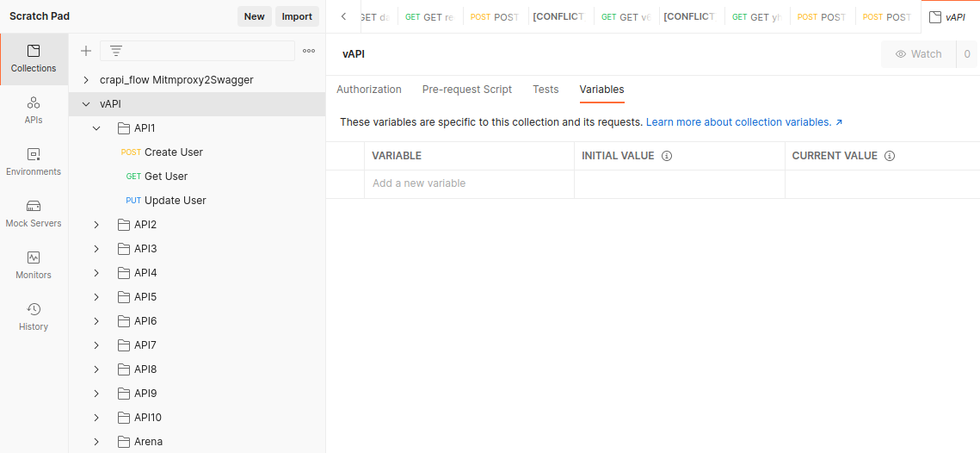The height and width of the screenshot is (453, 980).
Task: Show request History panel
Action: (34, 317)
